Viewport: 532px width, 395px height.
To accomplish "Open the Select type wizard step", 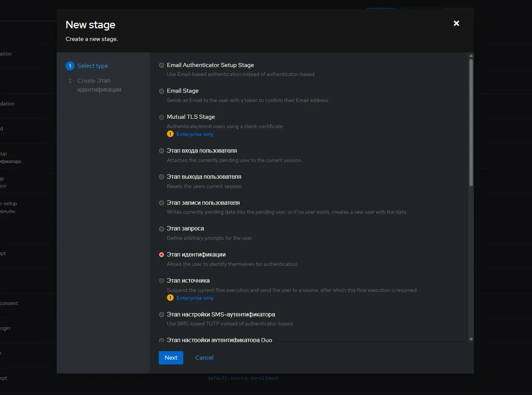I will (92, 66).
